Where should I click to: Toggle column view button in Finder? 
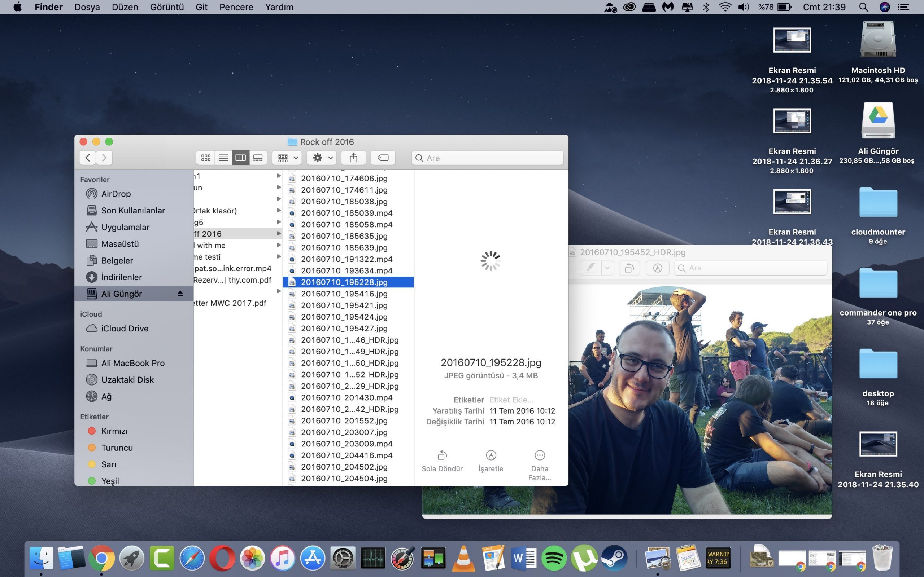pyautogui.click(x=240, y=158)
